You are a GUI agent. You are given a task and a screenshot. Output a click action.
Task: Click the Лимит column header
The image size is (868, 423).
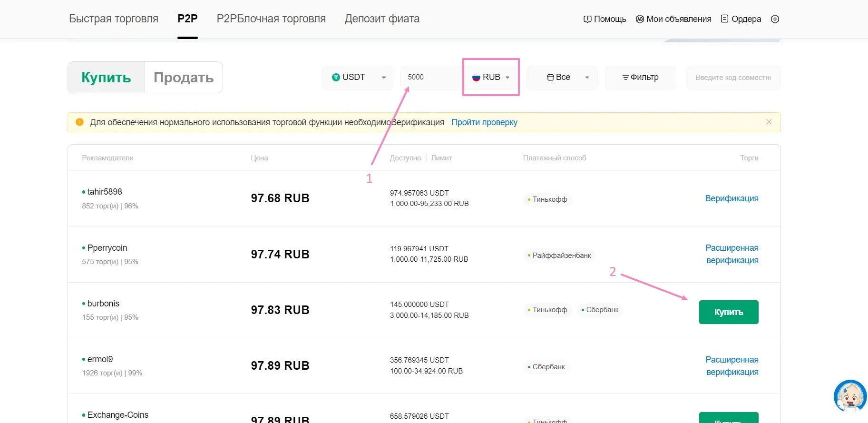(441, 158)
